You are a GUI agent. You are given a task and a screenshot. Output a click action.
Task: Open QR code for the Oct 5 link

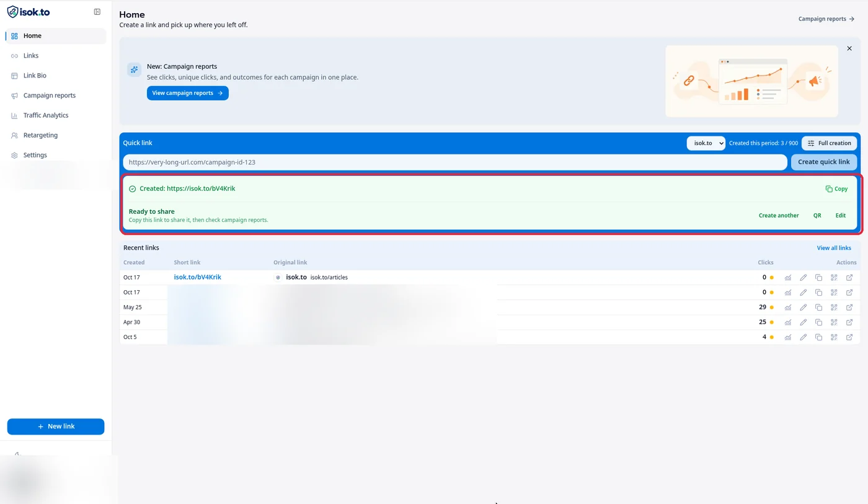834,337
